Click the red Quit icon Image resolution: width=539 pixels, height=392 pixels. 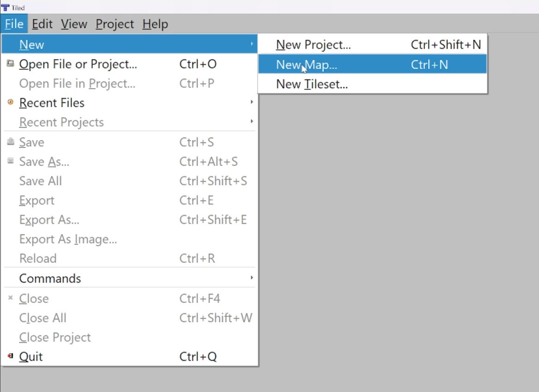(10, 355)
